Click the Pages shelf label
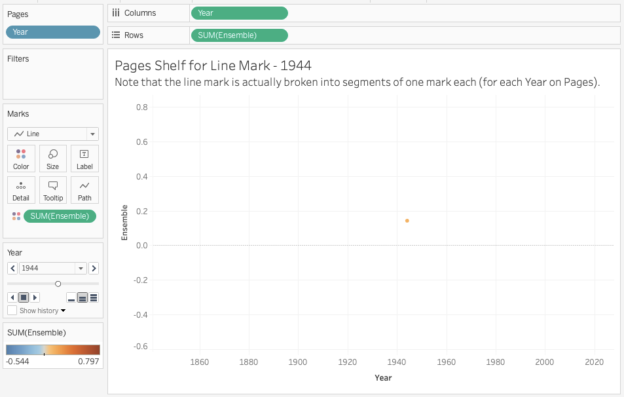Viewport: 624px width, 397px height. coord(18,14)
